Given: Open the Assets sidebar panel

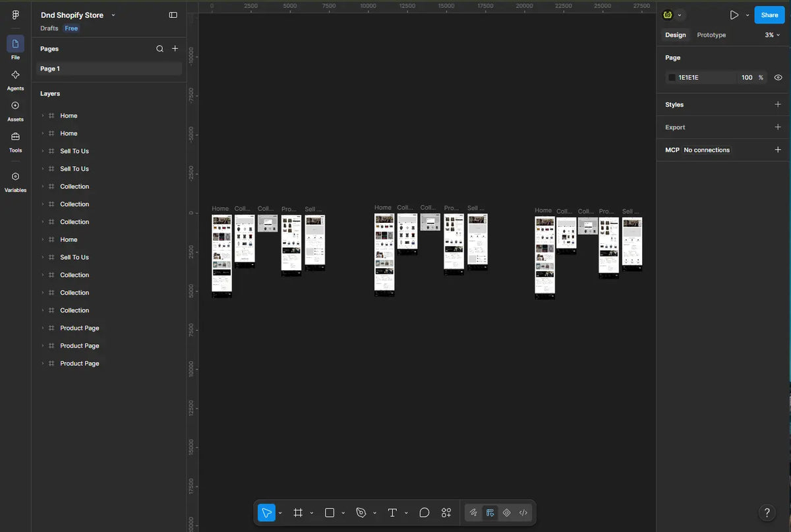Looking at the screenshot, I should (15, 110).
